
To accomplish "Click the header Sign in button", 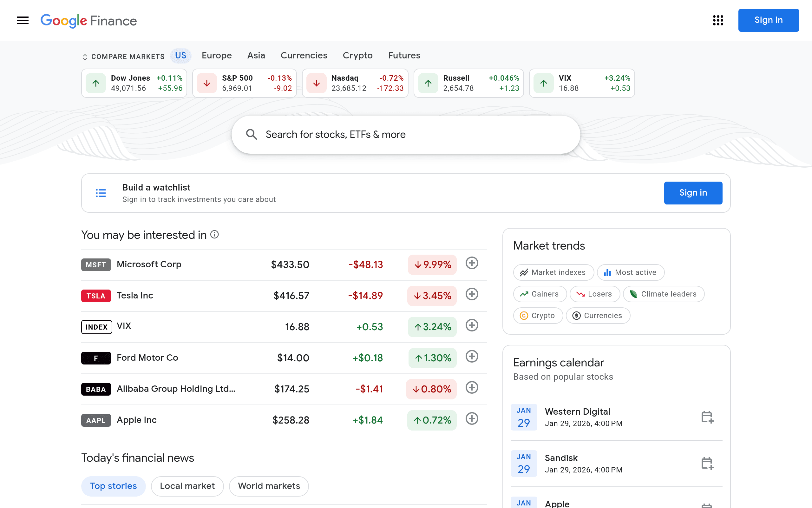I will pyautogui.click(x=768, y=20).
